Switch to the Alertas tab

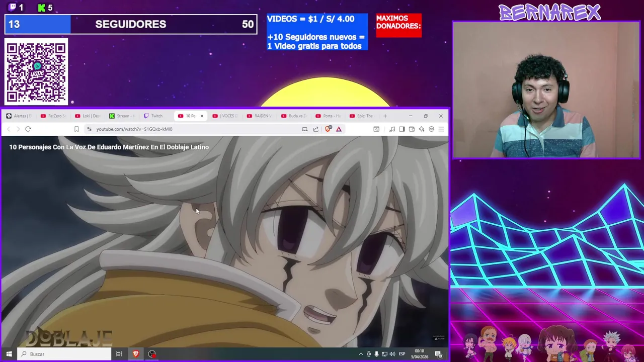pos(19,116)
